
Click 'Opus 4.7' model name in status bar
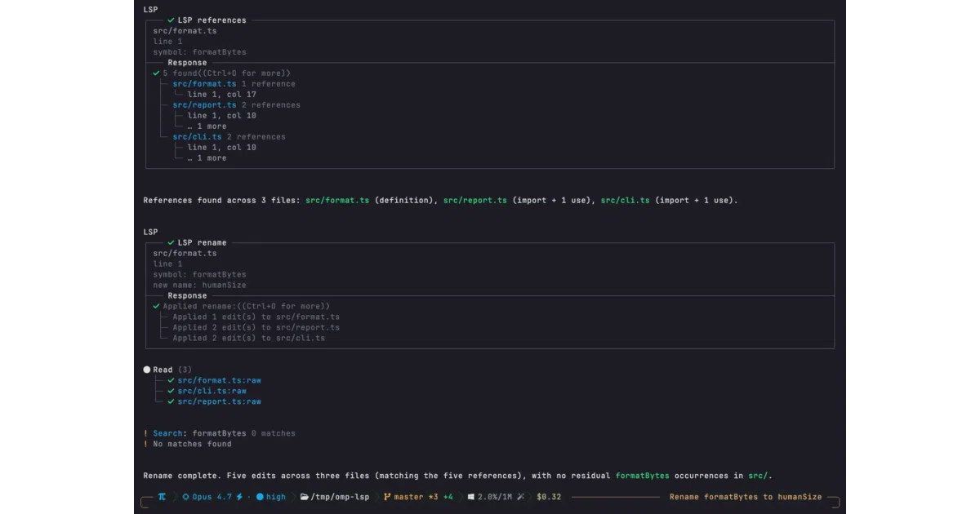pyautogui.click(x=212, y=496)
